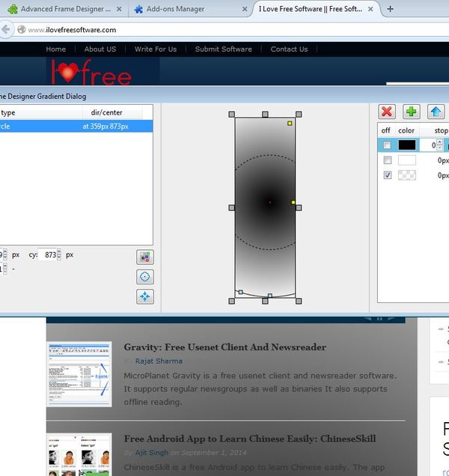Click the circular center target icon
The height and width of the screenshot is (476, 449).
145,277
